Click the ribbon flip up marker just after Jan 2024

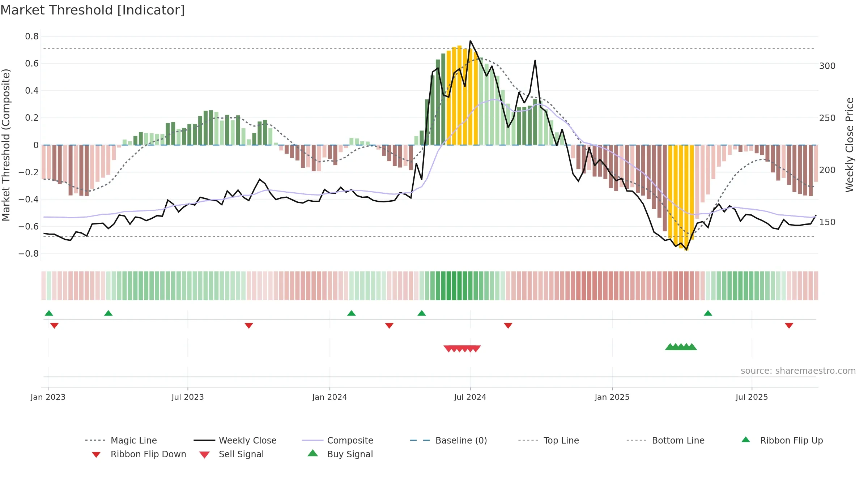click(352, 313)
